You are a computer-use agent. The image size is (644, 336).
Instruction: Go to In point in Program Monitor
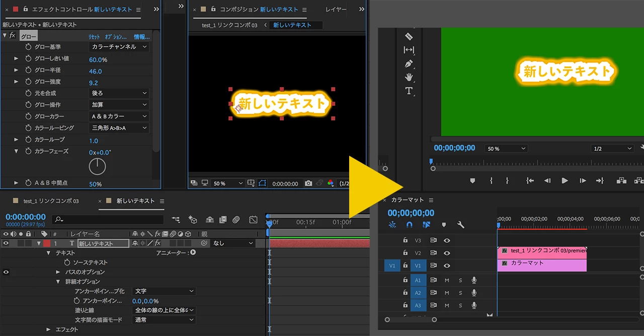click(530, 180)
